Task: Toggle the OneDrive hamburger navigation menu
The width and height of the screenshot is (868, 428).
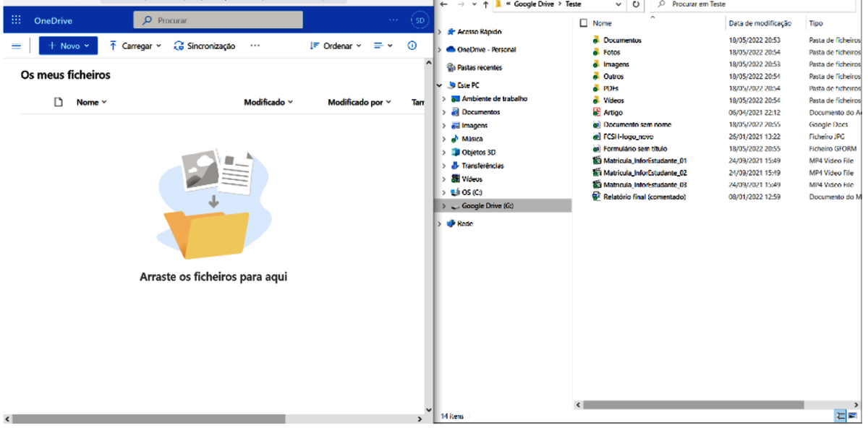Action: 16,46
